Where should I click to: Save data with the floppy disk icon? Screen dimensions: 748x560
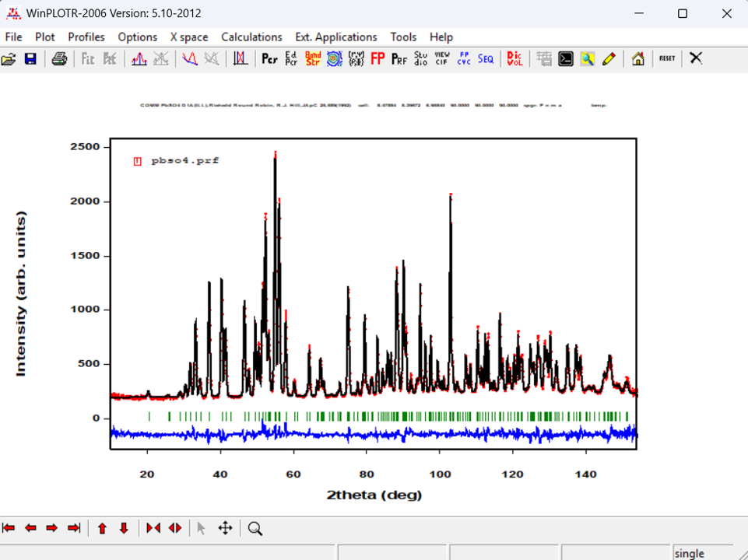[30, 59]
